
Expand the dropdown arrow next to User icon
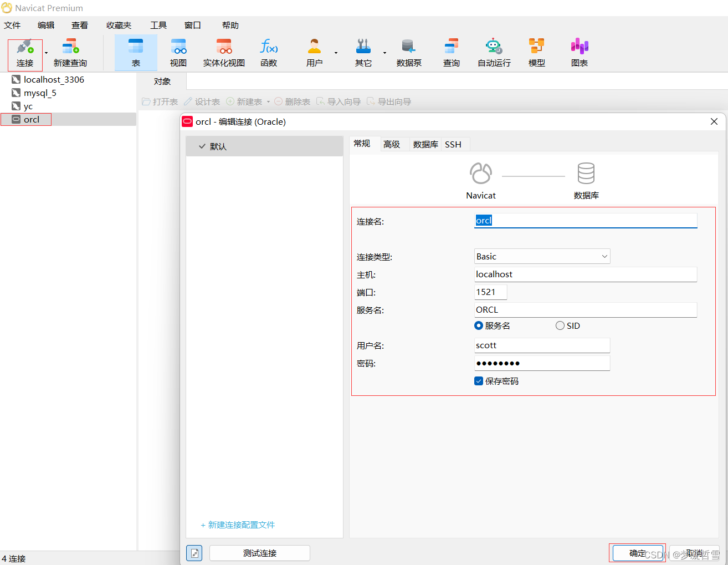[336, 53]
